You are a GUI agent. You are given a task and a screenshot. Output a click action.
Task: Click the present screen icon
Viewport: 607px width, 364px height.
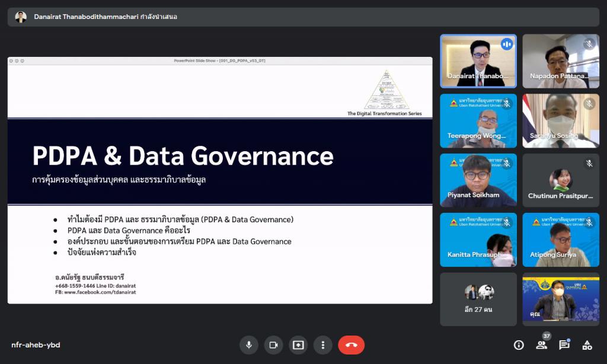(298, 345)
